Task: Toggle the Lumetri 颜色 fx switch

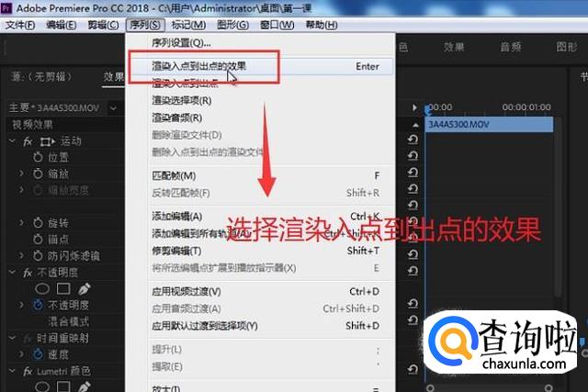Action: tap(28, 371)
